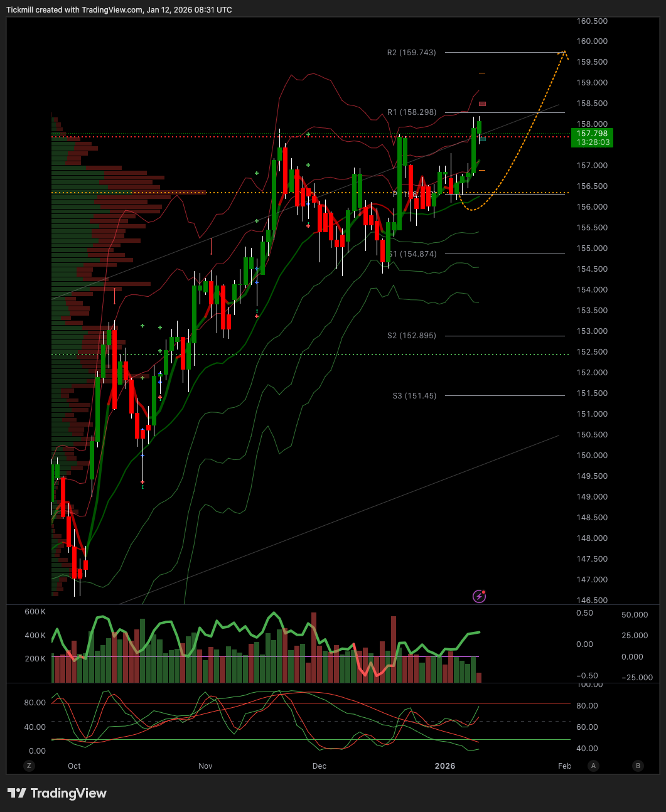
Task: Click the Nov label on time axis
Action: pyautogui.click(x=205, y=766)
